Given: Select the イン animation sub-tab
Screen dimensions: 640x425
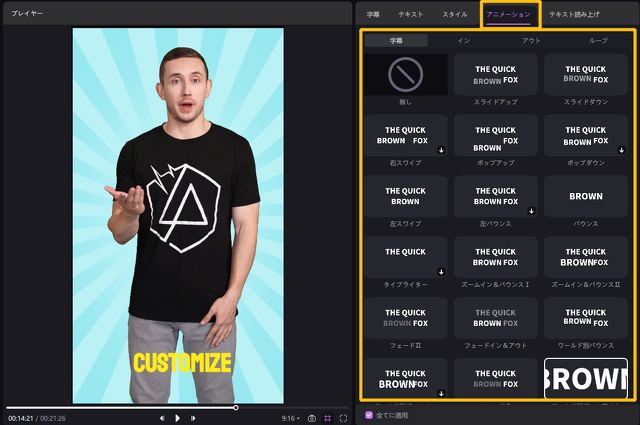Looking at the screenshot, I should (x=463, y=41).
